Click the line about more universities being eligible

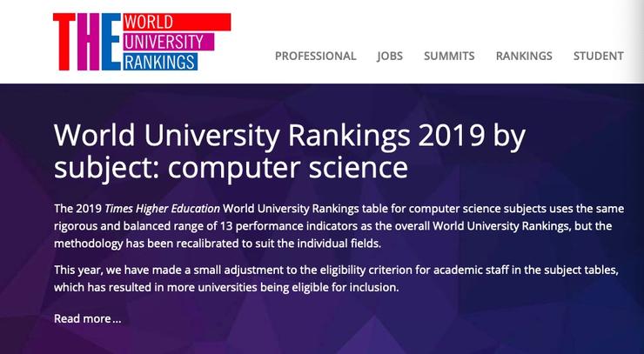click(x=226, y=288)
